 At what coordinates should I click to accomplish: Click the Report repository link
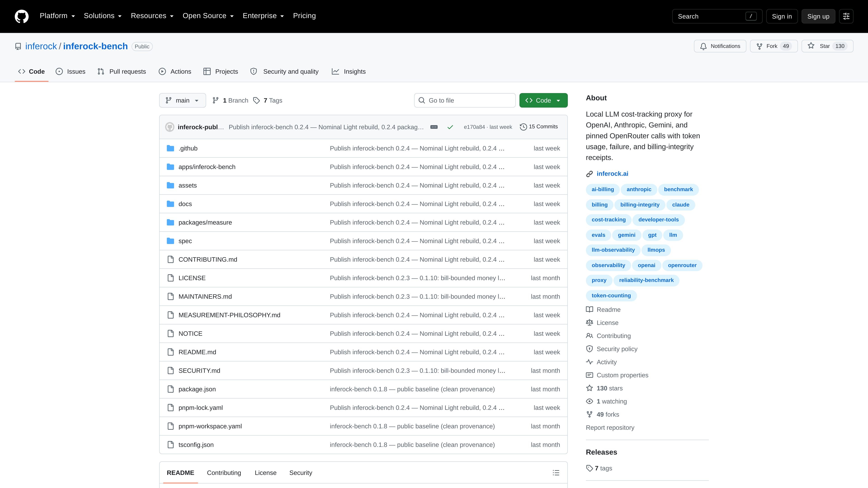610,428
